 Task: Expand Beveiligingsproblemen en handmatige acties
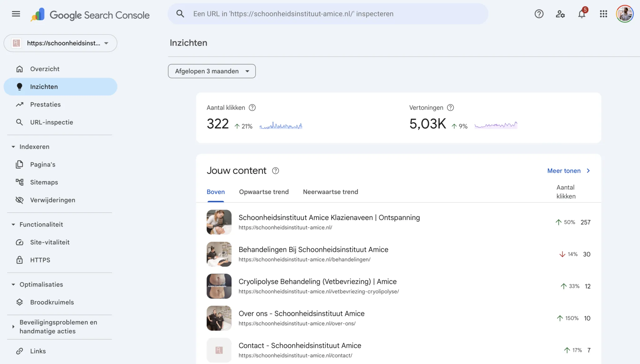(x=13, y=327)
